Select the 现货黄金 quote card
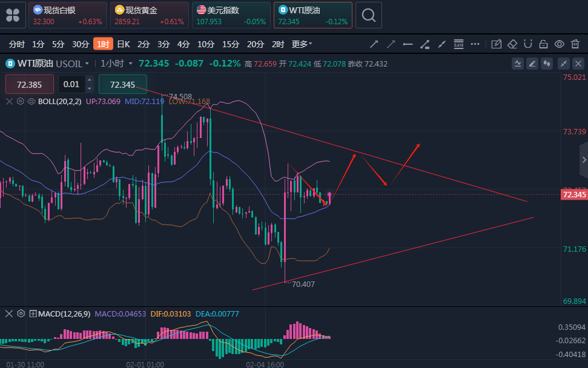Viewport: 588px width, 368px height. 147,15
